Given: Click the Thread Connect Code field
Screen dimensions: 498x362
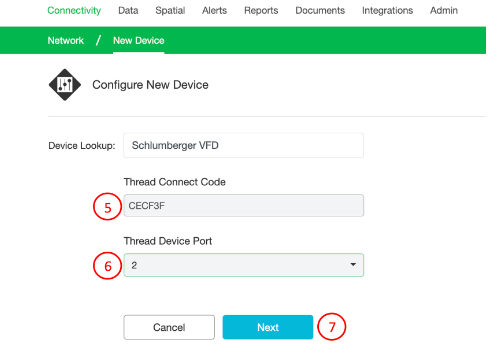Looking at the screenshot, I should click(244, 205).
